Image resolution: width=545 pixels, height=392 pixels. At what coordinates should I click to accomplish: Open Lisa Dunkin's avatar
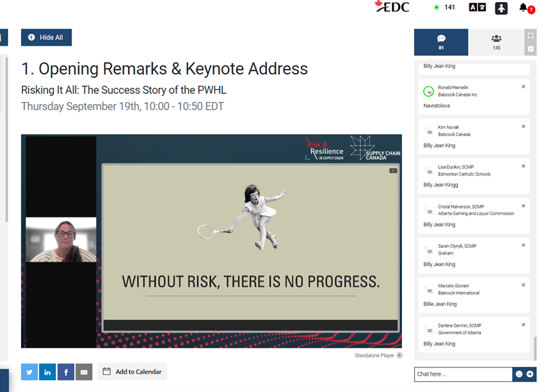click(x=429, y=171)
